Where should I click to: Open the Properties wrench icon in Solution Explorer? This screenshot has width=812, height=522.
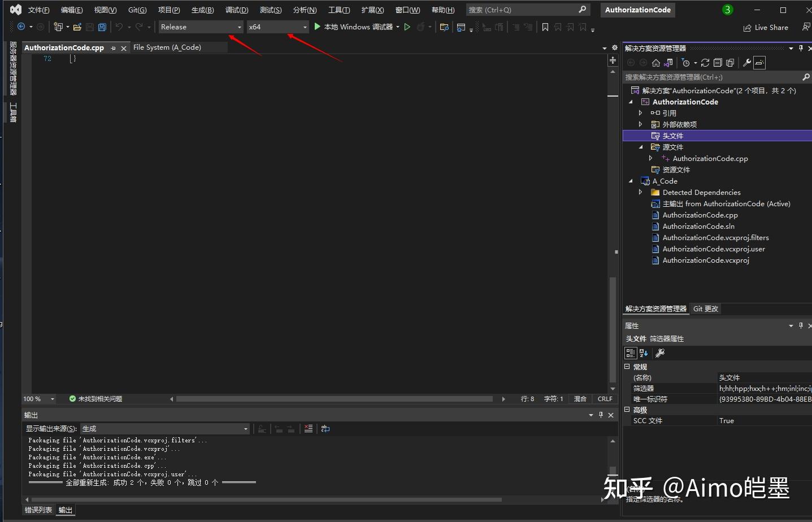[x=746, y=63]
